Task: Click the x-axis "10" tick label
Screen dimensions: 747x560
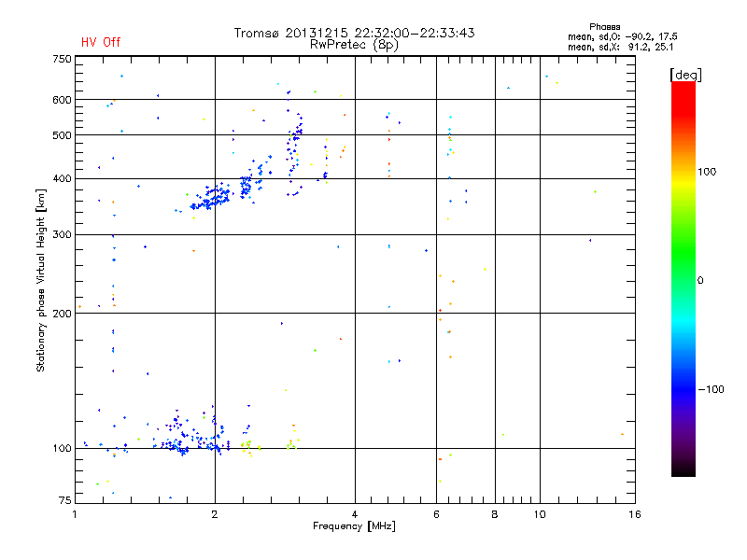Action: (540, 514)
